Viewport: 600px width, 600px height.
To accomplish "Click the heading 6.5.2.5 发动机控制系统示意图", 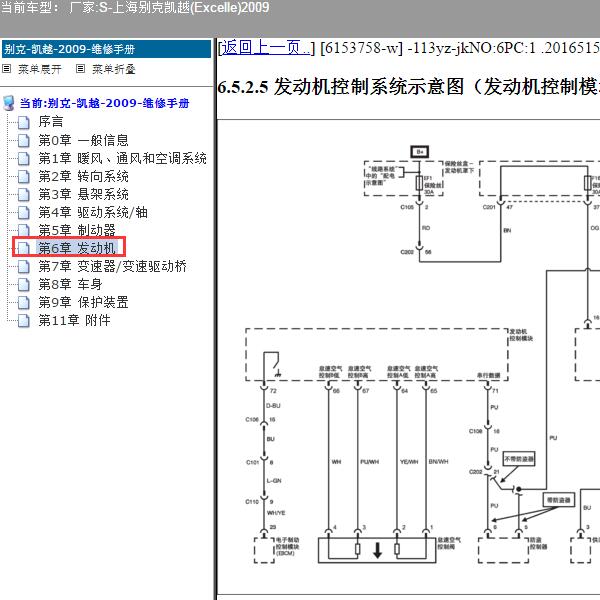I will click(x=408, y=87).
